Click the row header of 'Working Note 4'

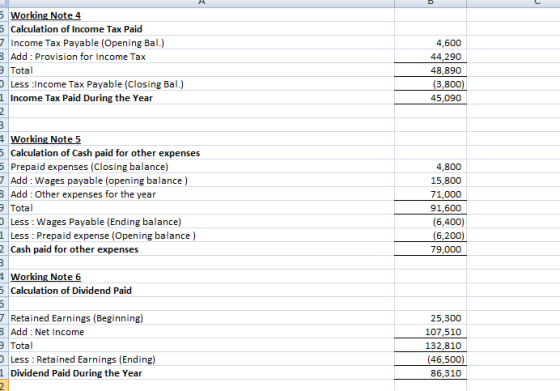[x=4, y=15]
